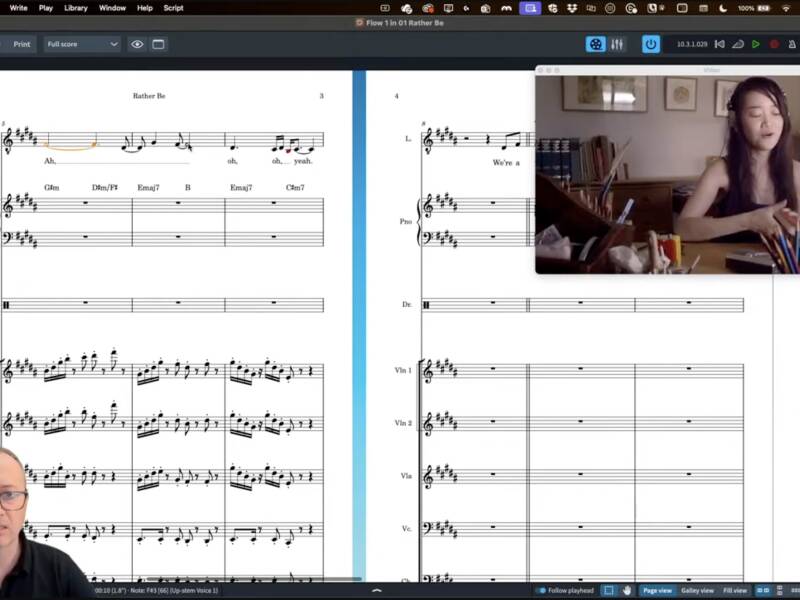The image size is (800, 600).
Task: Open the Video window from toolbar
Action: point(596,44)
